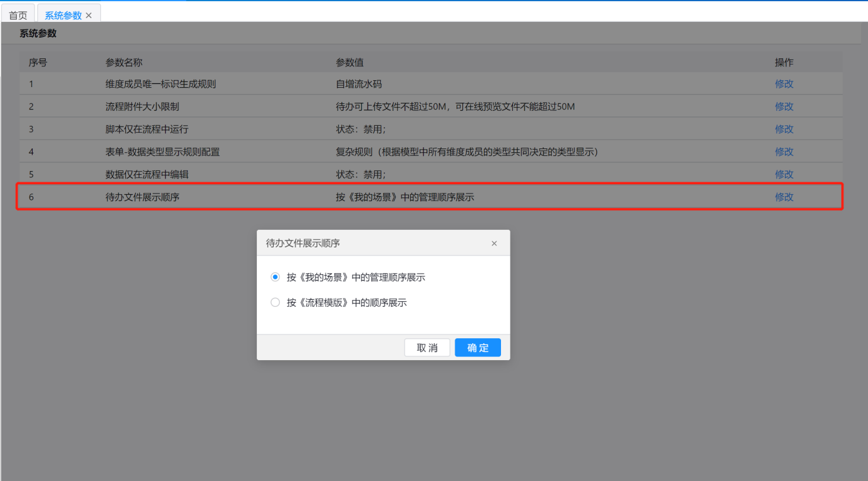Choose the 按《流程模版》中的顺序展示 radio option

[x=275, y=303]
